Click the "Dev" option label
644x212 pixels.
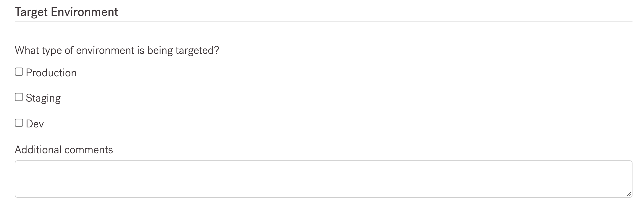tap(35, 124)
